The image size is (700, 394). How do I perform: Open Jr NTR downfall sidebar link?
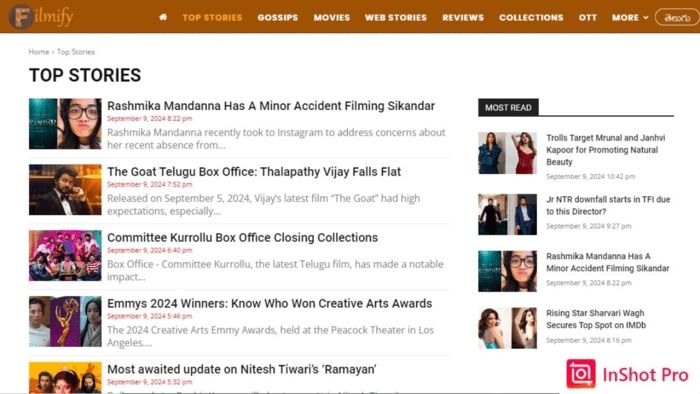point(608,205)
